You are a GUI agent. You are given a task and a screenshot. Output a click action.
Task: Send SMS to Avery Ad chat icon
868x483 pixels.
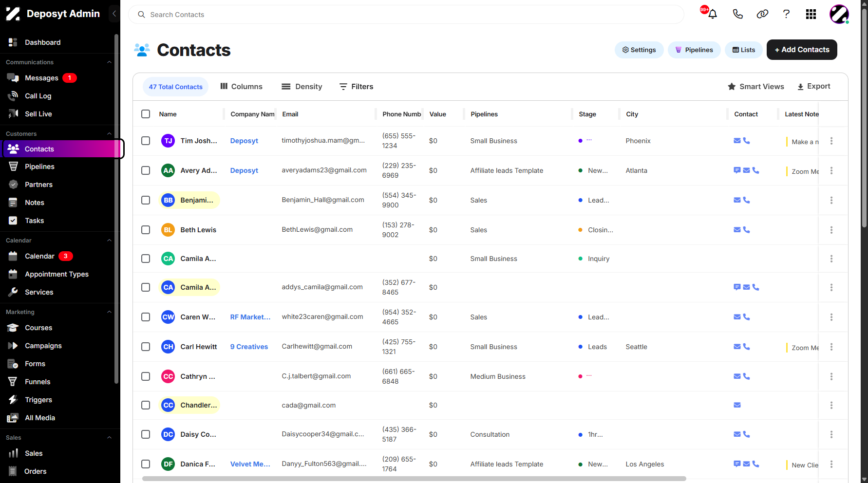737,170
